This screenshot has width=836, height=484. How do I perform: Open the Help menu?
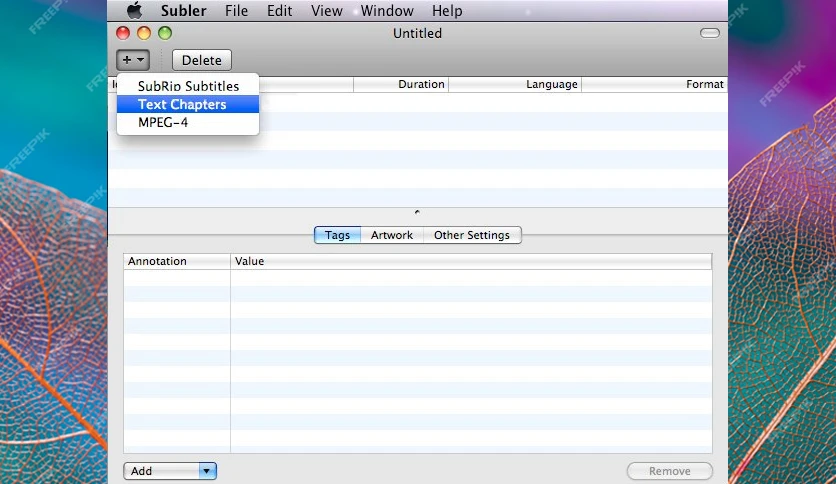pos(447,11)
